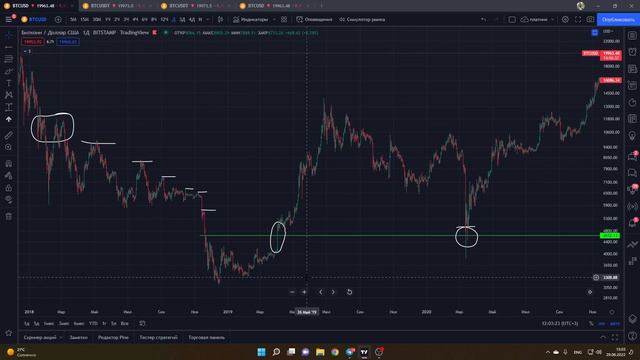Viewport: 640px width, 360px height.
Task: Remove drawings with trash icon
Action: (x=9, y=216)
